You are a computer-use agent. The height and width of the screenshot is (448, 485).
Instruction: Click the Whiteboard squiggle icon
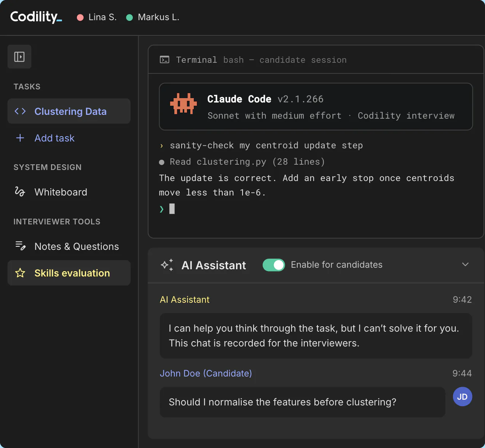(x=20, y=192)
